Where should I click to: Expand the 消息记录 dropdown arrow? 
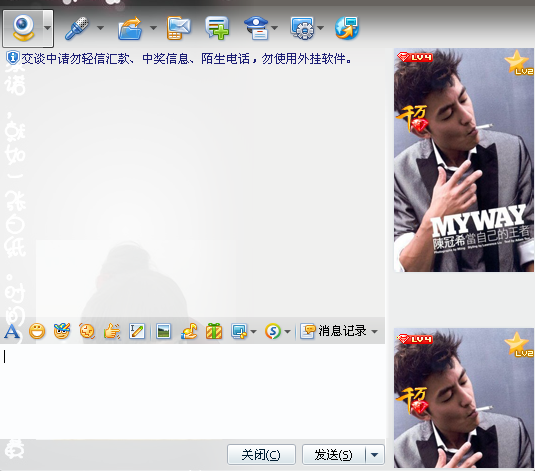(x=374, y=331)
